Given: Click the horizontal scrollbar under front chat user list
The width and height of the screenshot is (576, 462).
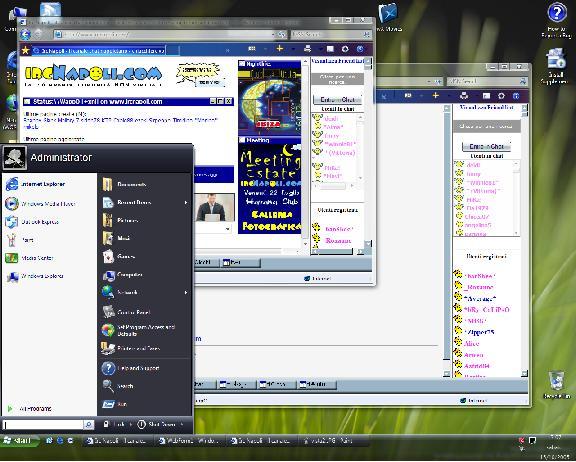Looking at the screenshot, I should (334, 186).
